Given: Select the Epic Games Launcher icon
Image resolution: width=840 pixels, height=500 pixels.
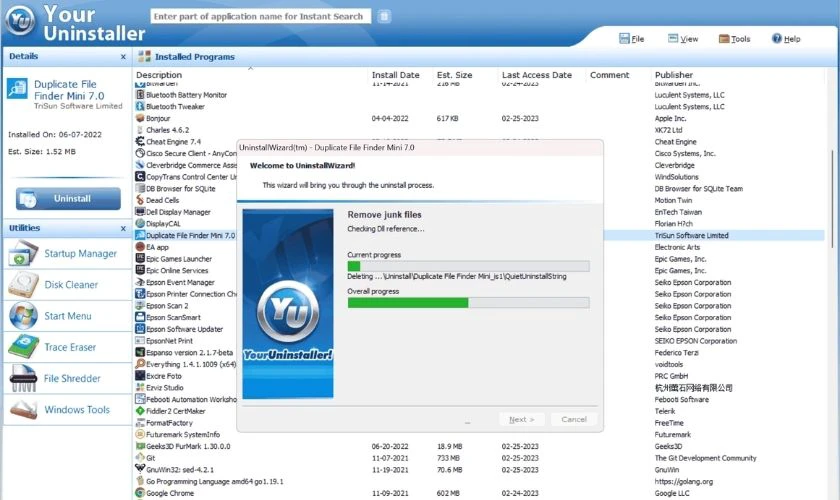Looking at the screenshot, I should 140,259.
